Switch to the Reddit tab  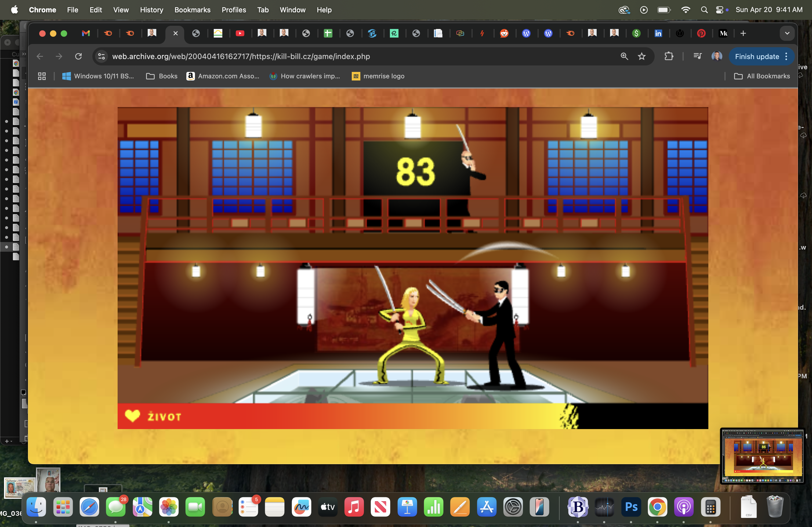[504, 33]
